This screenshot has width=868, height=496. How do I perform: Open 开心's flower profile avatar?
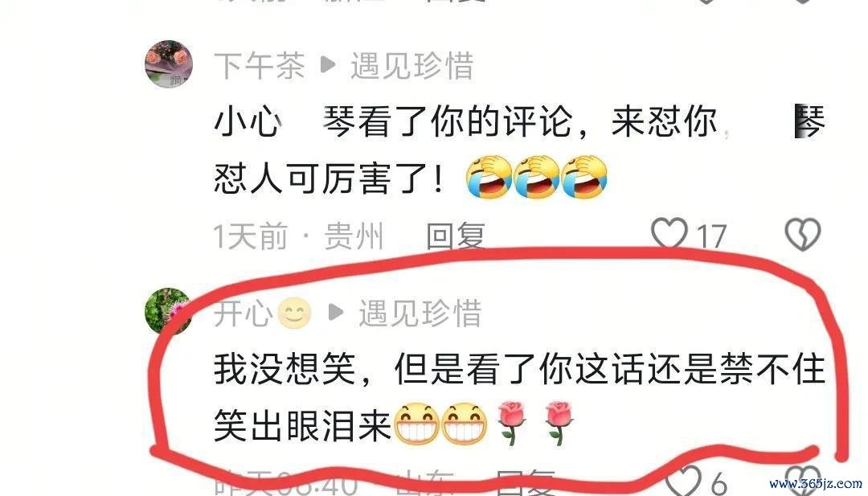(x=168, y=311)
